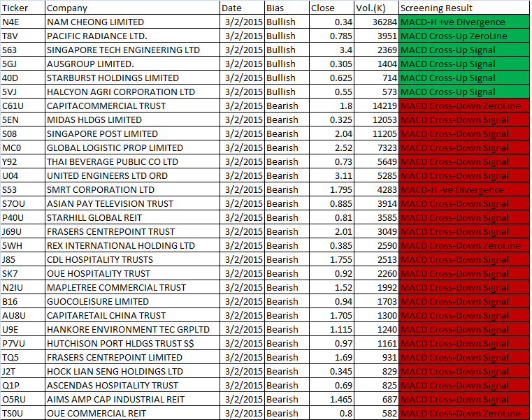Select volume cell 2590
Image resolution: width=532 pixels, height=420 pixels.
pyautogui.click(x=376, y=245)
